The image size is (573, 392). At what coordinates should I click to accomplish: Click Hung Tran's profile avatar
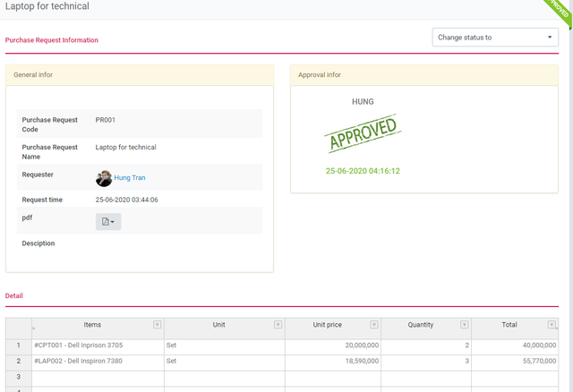tap(104, 178)
